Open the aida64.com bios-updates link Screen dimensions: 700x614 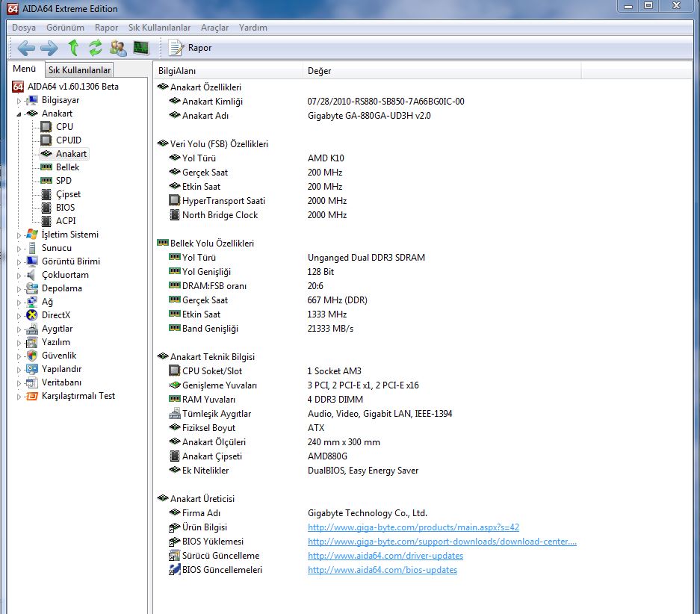coord(382,570)
